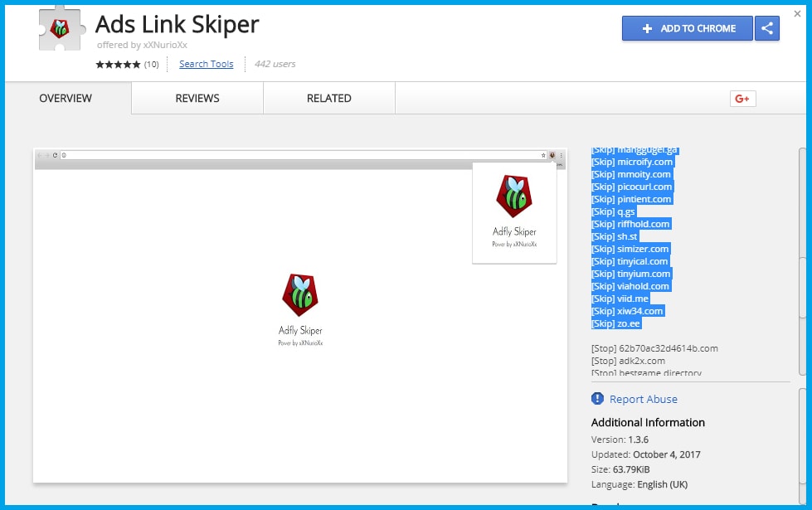
Task: Click the preview screenshot address bar
Action: coord(304,155)
